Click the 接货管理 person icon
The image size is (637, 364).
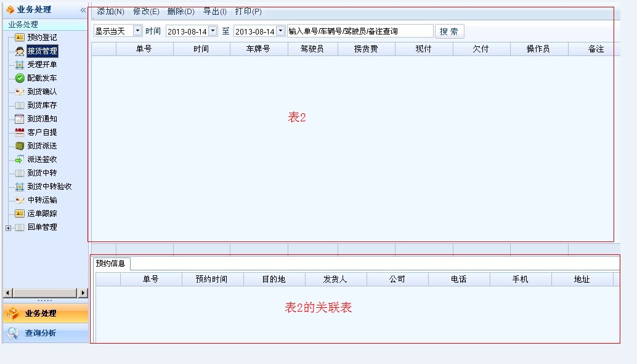(x=20, y=51)
